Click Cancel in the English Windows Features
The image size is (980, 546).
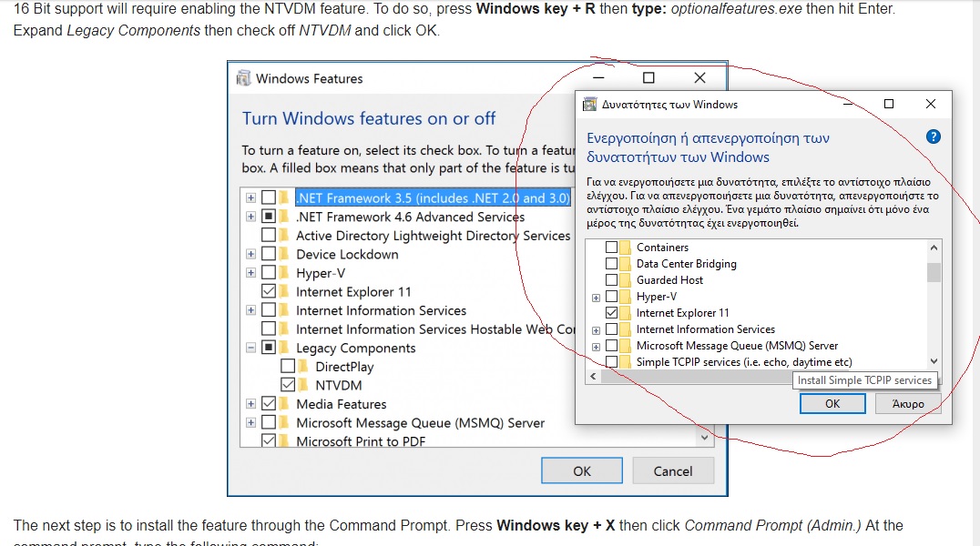click(673, 471)
